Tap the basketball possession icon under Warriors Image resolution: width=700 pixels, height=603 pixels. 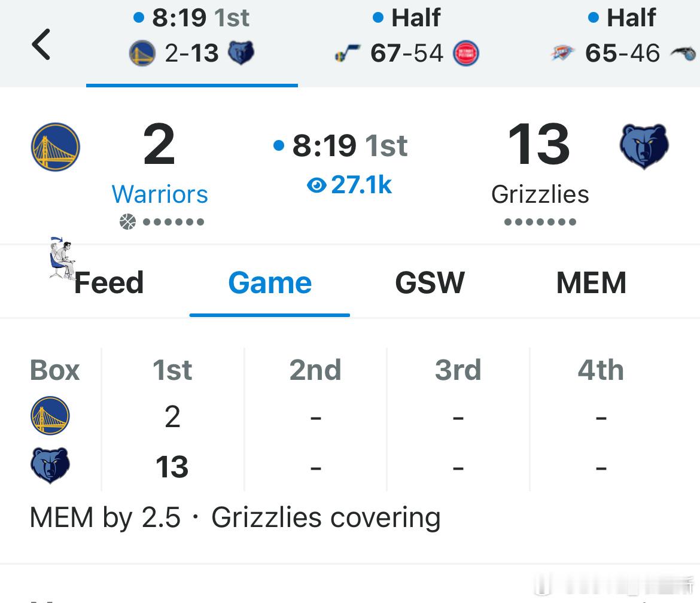click(127, 222)
